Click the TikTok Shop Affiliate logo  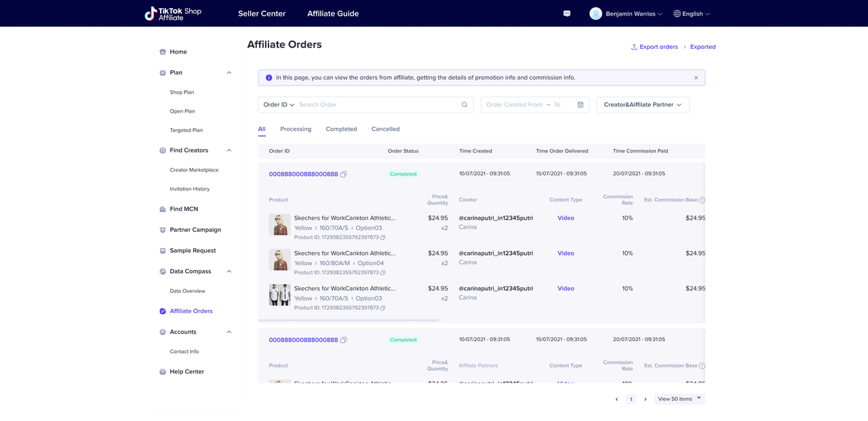pos(173,14)
